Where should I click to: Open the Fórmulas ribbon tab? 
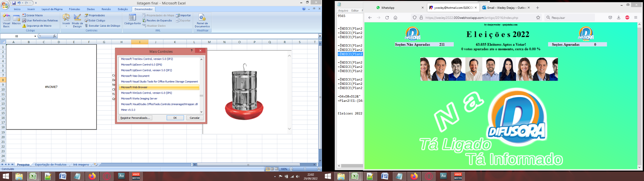(x=75, y=9)
